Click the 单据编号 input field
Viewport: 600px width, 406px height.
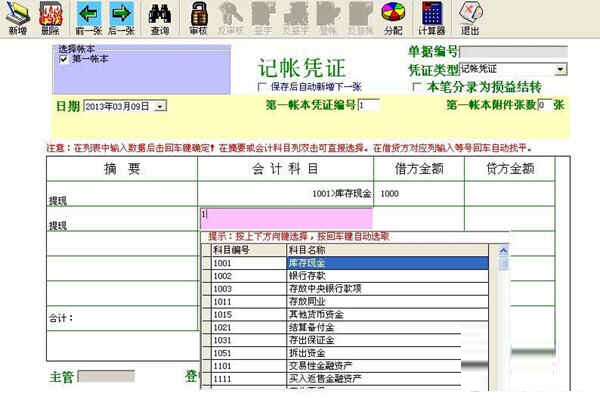click(514, 52)
